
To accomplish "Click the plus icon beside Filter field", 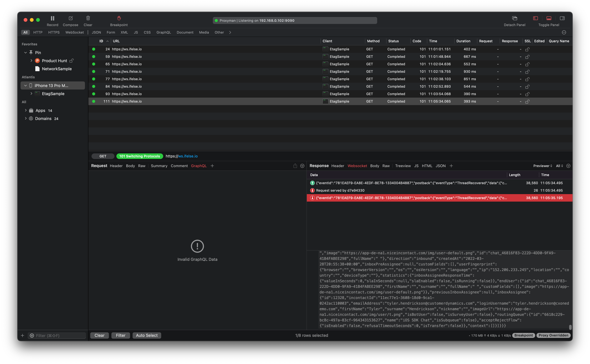I will point(22,335).
